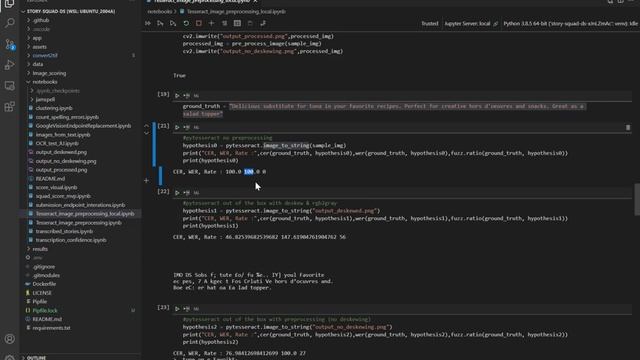The height and width of the screenshot is (360, 640).
Task: Click the Run Cell and Below toolbar icon
Action: [173, 24]
